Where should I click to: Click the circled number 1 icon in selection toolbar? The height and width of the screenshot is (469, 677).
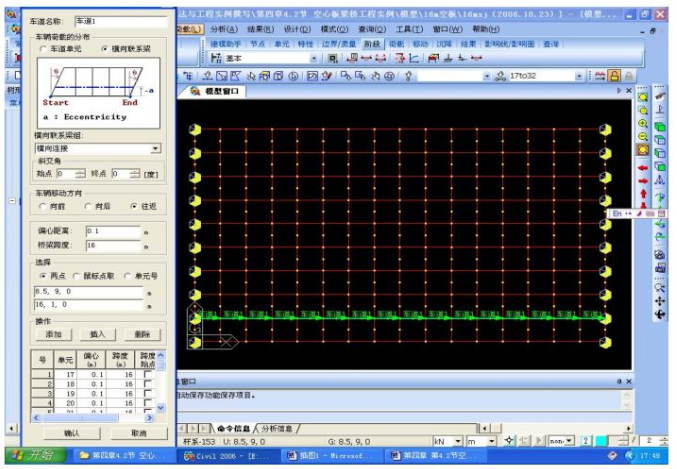(x=293, y=76)
